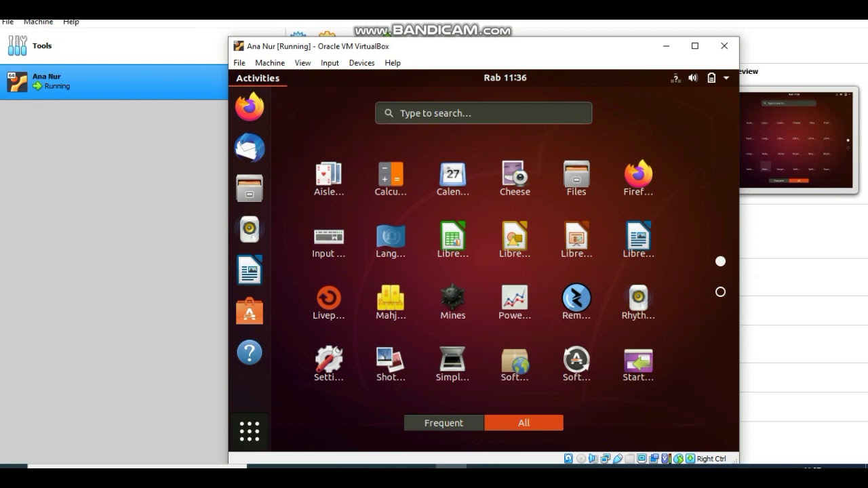868x488 pixels.
Task: Switch to All apps view
Action: point(524,423)
